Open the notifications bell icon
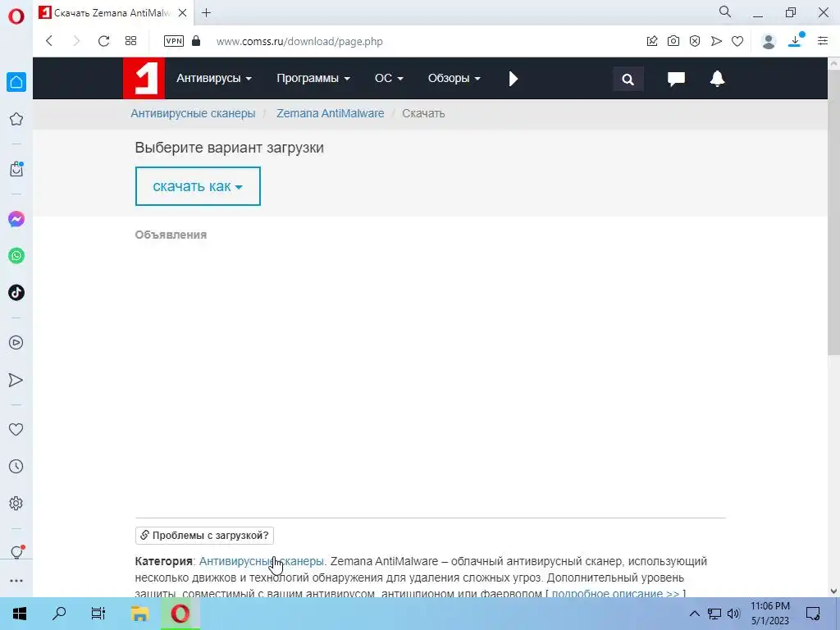 point(717,79)
